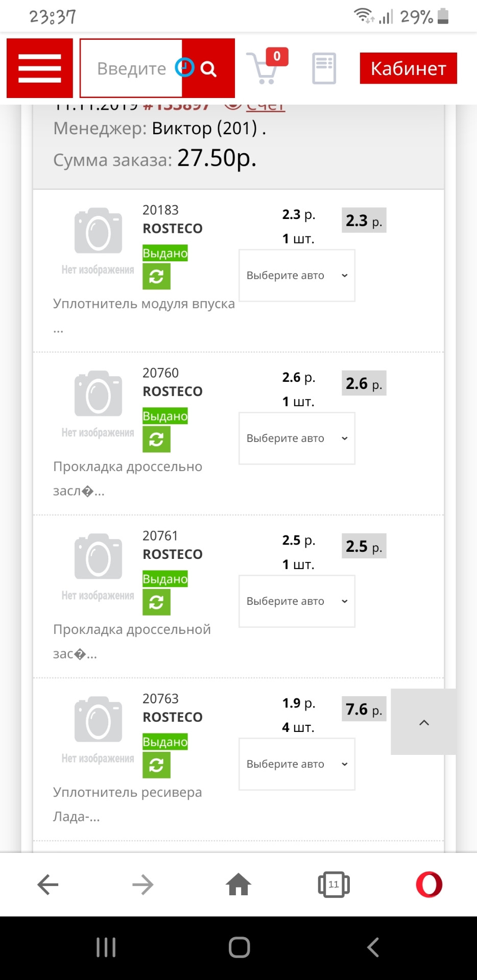Open the Кабинет account button

coord(409,68)
